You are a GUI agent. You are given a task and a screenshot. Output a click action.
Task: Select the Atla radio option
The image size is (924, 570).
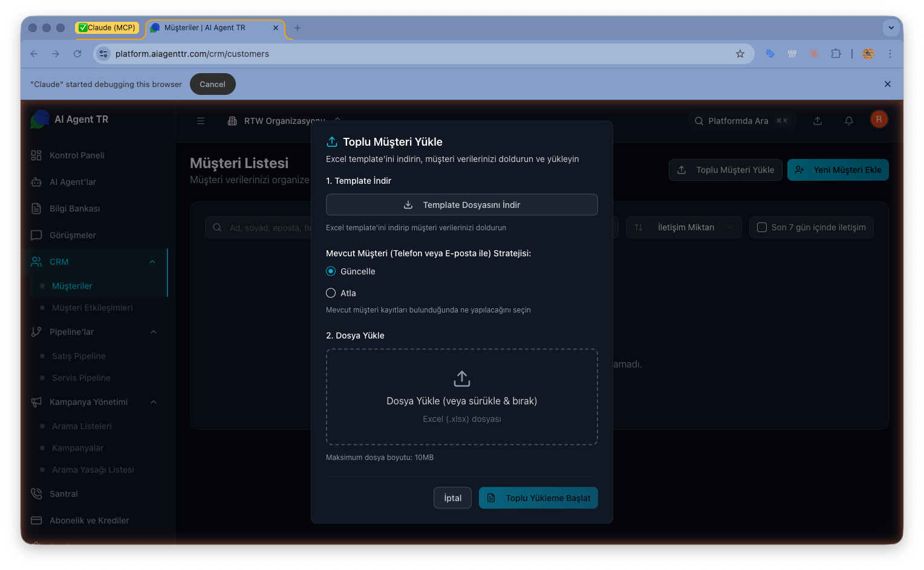(331, 293)
